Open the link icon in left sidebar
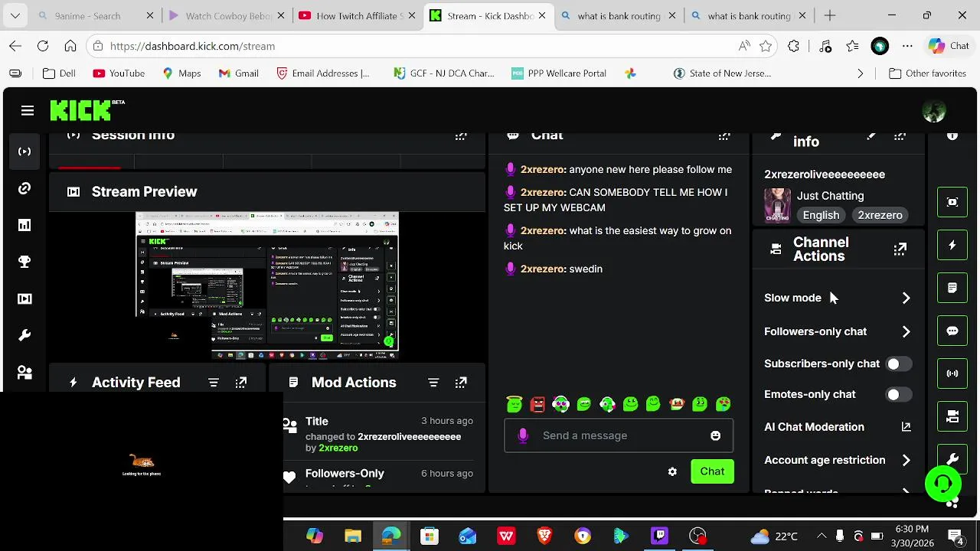The height and width of the screenshot is (551, 980). pyautogui.click(x=24, y=188)
